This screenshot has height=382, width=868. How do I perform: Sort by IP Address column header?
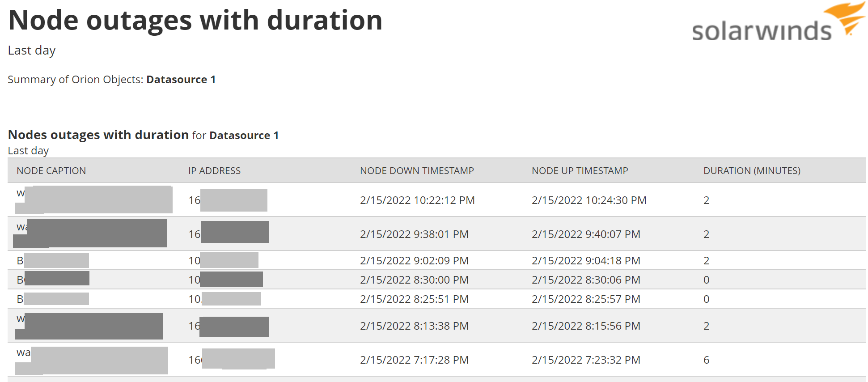point(214,170)
